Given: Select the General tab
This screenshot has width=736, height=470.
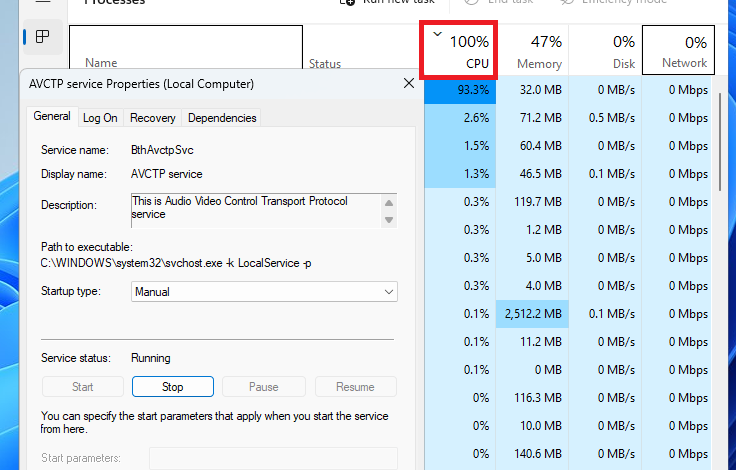Looking at the screenshot, I should point(52,116).
